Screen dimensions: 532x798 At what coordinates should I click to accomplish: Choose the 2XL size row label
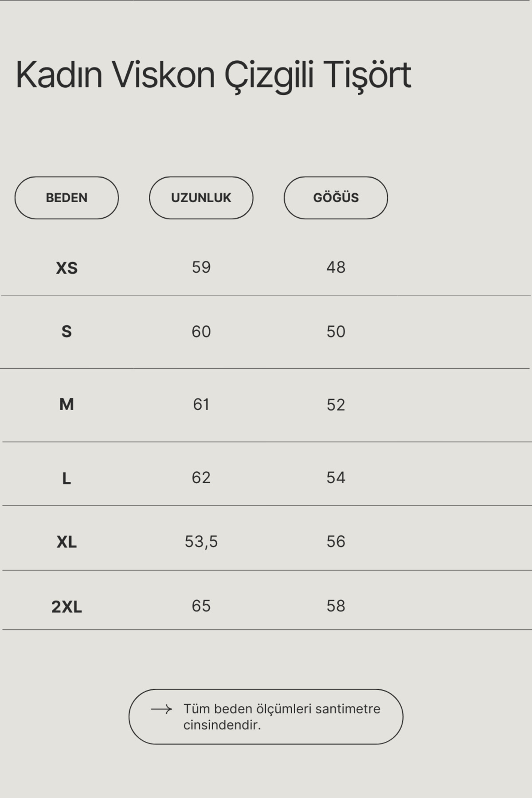(66, 606)
